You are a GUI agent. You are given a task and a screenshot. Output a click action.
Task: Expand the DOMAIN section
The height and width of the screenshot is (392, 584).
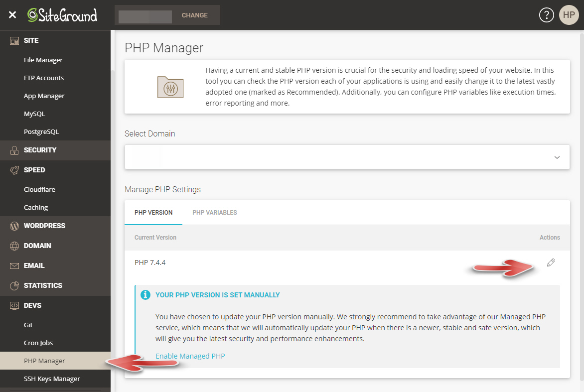(55, 246)
